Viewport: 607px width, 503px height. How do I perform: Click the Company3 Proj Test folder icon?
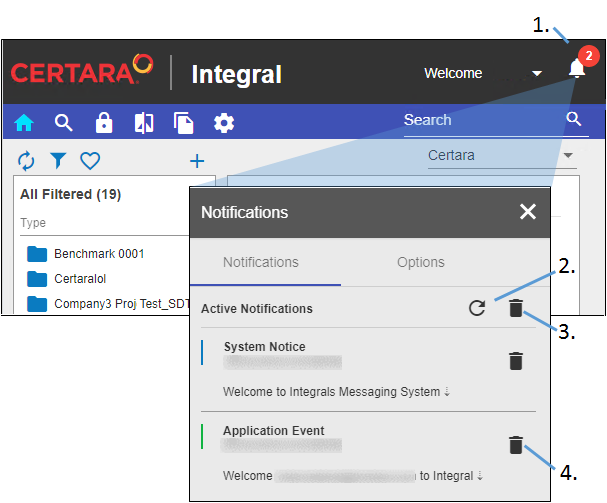point(37,304)
